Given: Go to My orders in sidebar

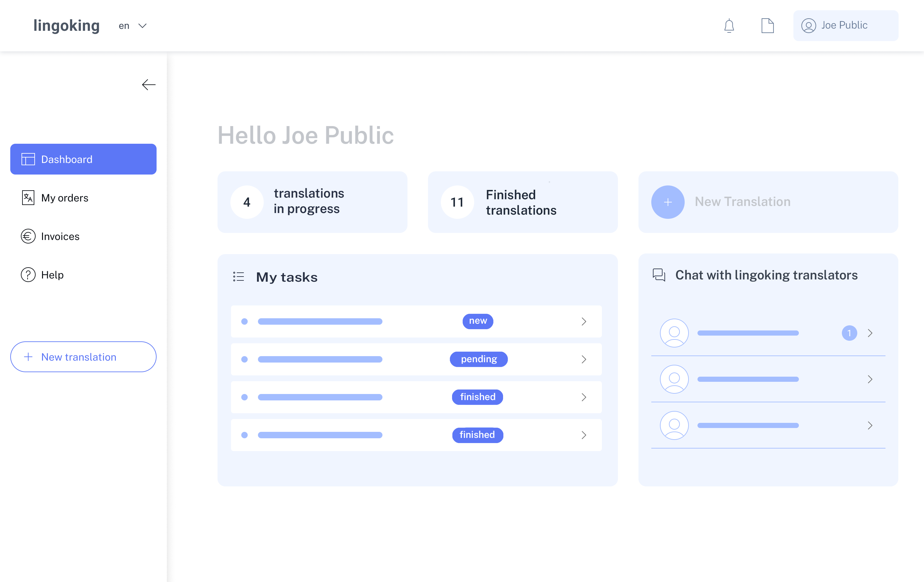Looking at the screenshot, I should [x=64, y=198].
